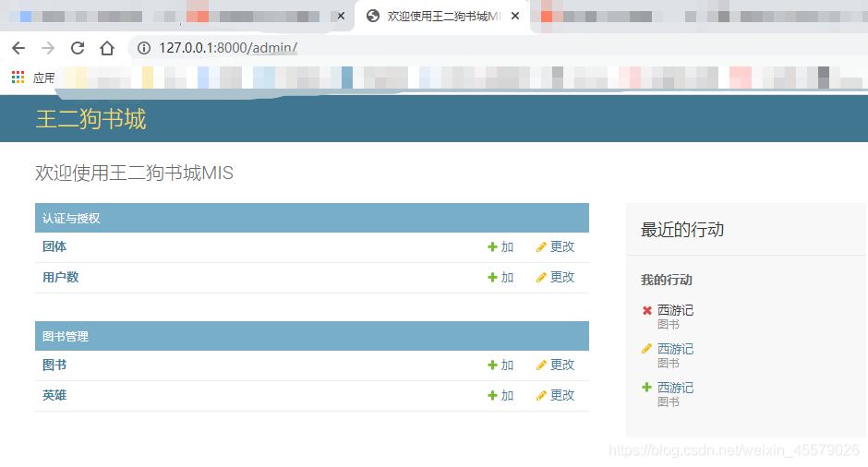Open the 用户数 model list
The width and height of the screenshot is (868, 467).
pyautogui.click(x=60, y=277)
